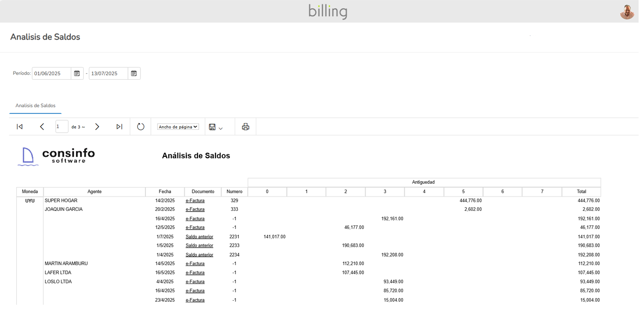Go to previous report page
The width and height of the screenshot is (644, 311).
pyautogui.click(x=42, y=127)
